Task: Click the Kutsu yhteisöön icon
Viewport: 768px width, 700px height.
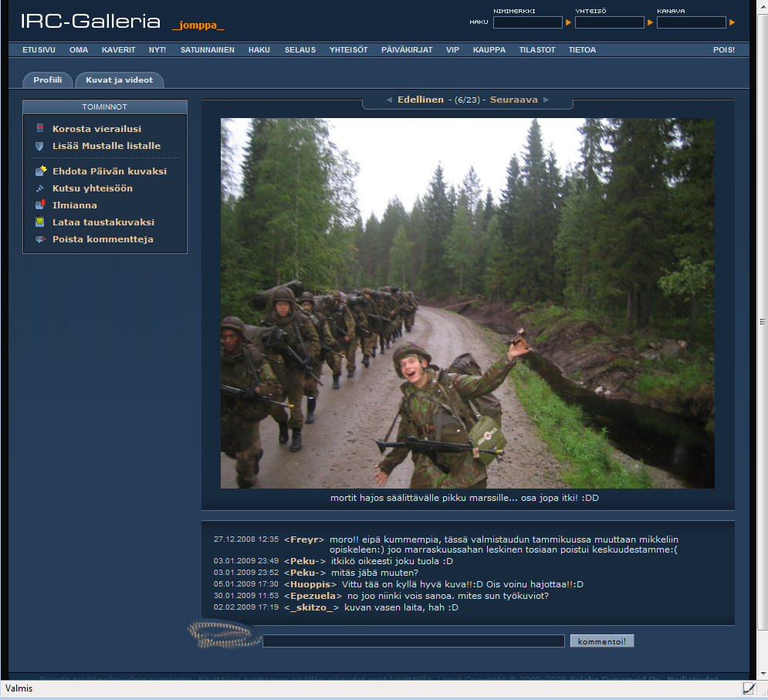Action: point(40,188)
